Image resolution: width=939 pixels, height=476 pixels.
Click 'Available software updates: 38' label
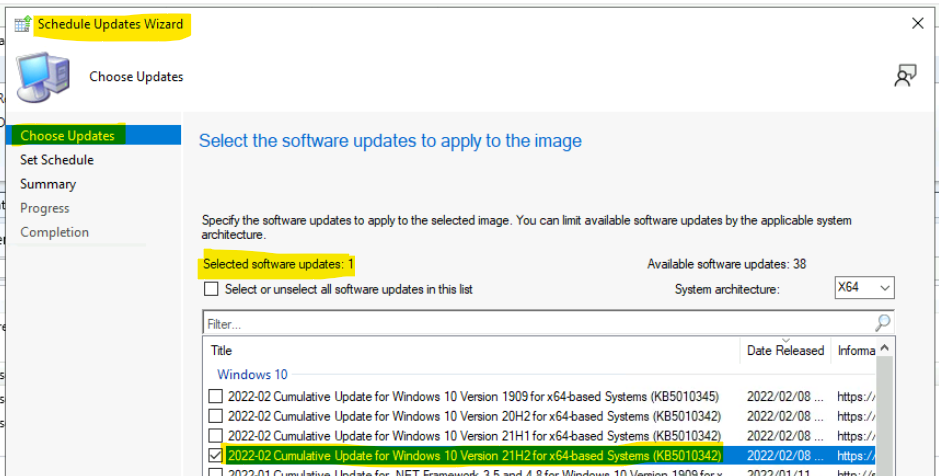(x=726, y=264)
